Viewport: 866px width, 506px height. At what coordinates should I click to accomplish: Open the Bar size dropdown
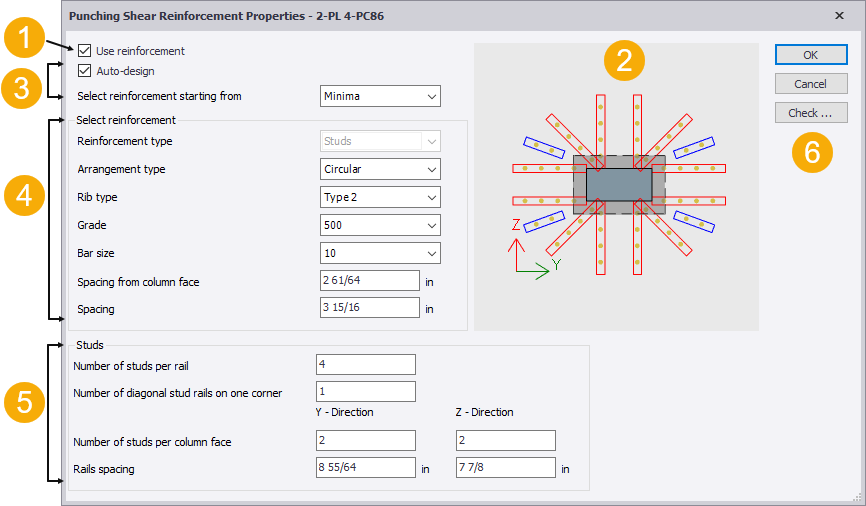pos(381,253)
